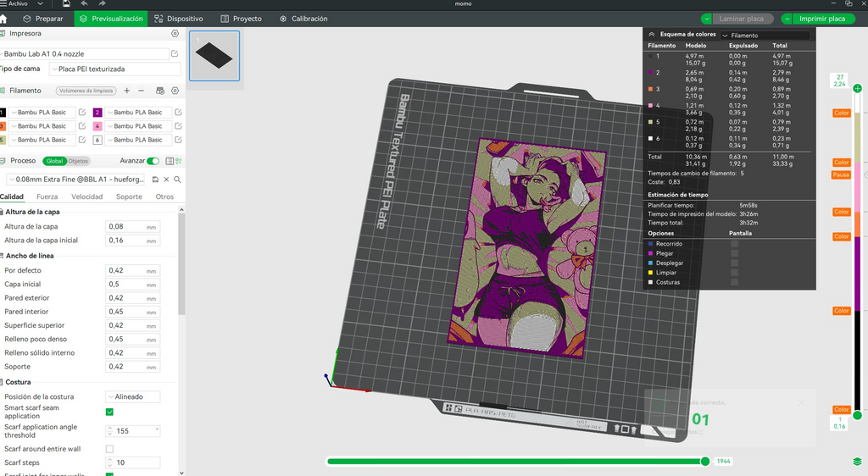Click Volúmenes de limpieza button
The height and width of the screenshot is (476, 868).
pos(86,91)
